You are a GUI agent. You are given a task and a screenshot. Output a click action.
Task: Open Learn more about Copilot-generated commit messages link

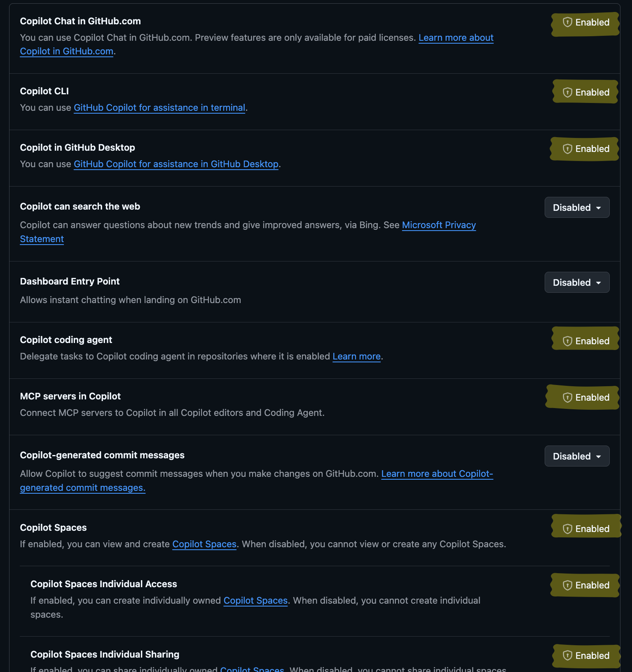(x=437, y=474)
